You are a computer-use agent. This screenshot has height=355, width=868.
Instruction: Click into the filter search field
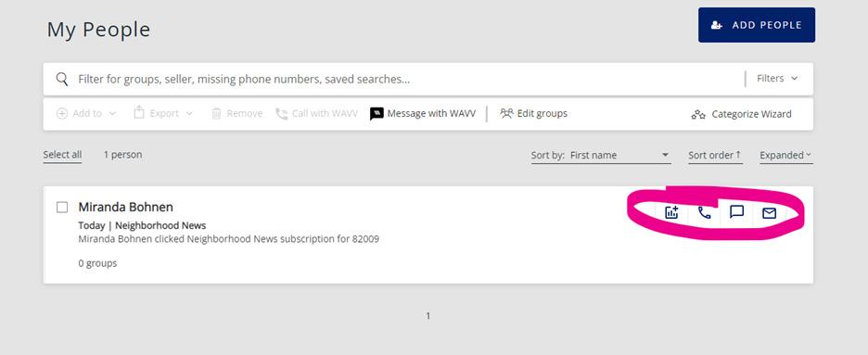[410, 79]
